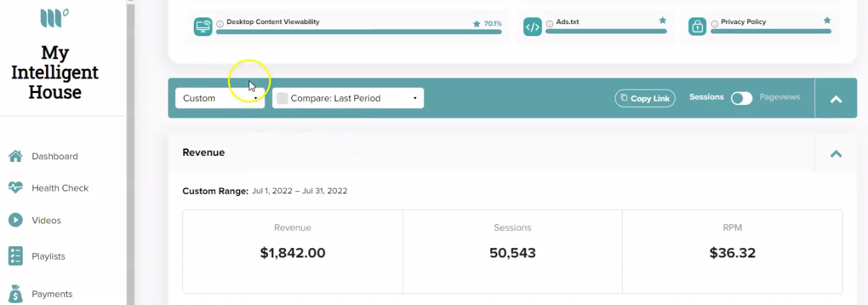Click the Ads.txt code icon
Screen dimensions: 868x305
(533, 27)
